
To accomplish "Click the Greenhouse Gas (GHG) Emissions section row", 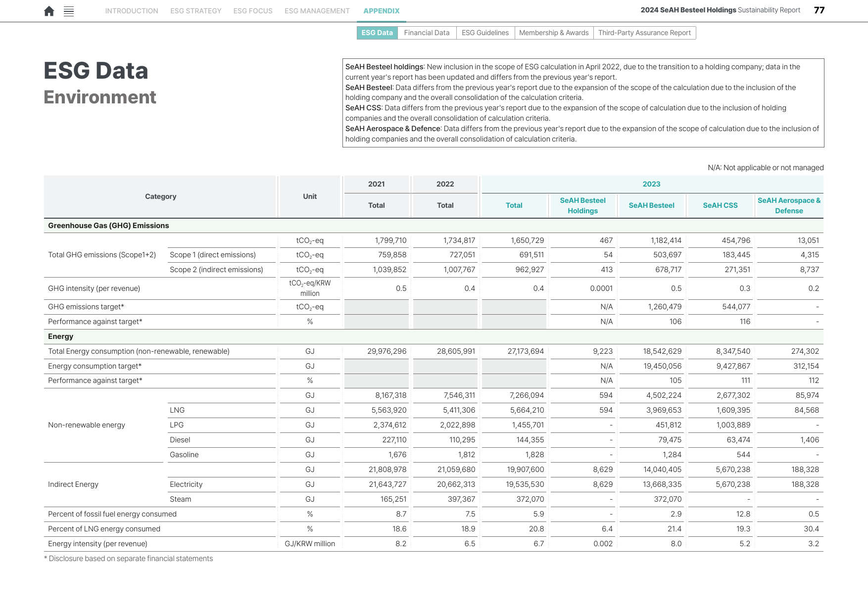I will 434,226.
